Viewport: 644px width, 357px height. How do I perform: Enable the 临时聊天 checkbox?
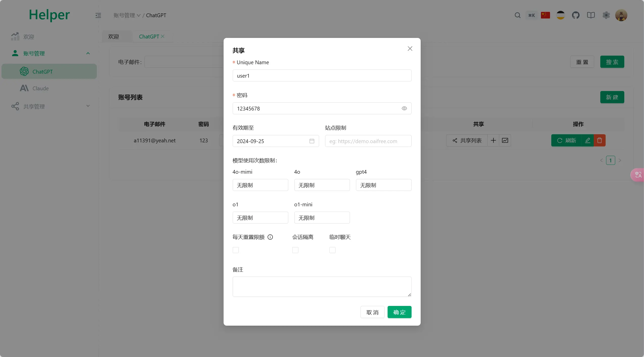pos(332,250)
